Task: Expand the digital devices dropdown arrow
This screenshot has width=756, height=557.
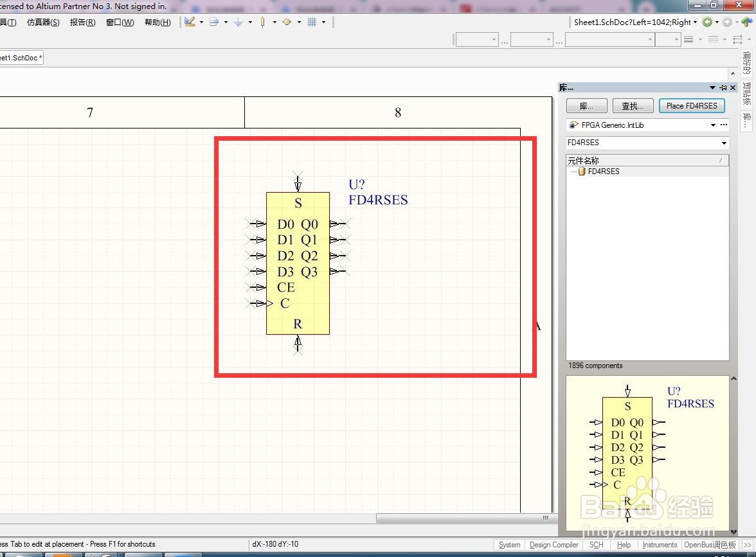Action: [275, 22]
